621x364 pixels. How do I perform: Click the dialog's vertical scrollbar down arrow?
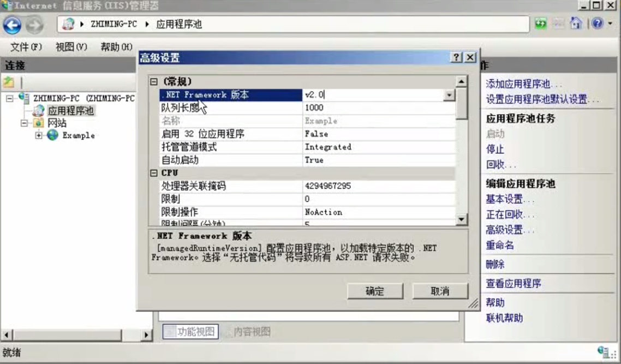(461, 219)
